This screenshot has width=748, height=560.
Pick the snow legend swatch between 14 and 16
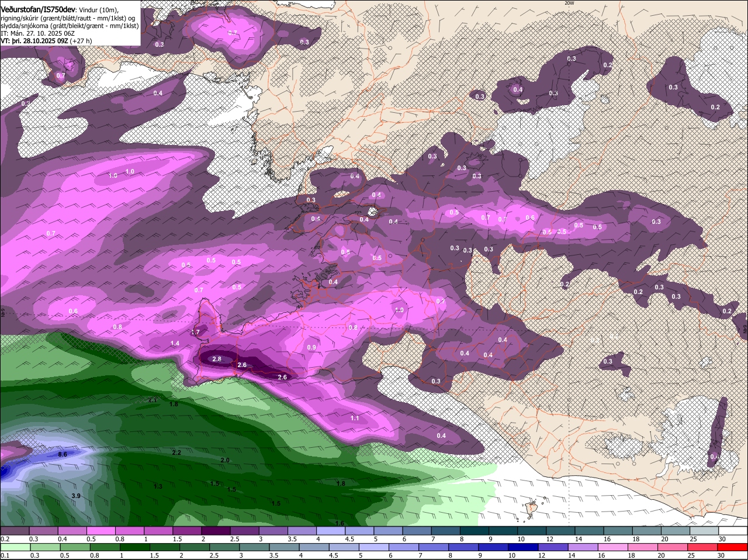[589, 530]
